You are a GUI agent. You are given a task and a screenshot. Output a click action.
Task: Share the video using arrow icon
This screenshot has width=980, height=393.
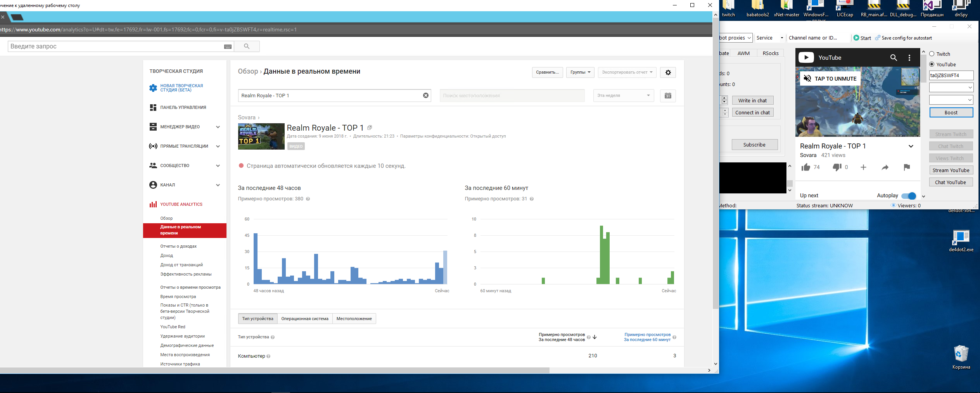tap(885, 167)
